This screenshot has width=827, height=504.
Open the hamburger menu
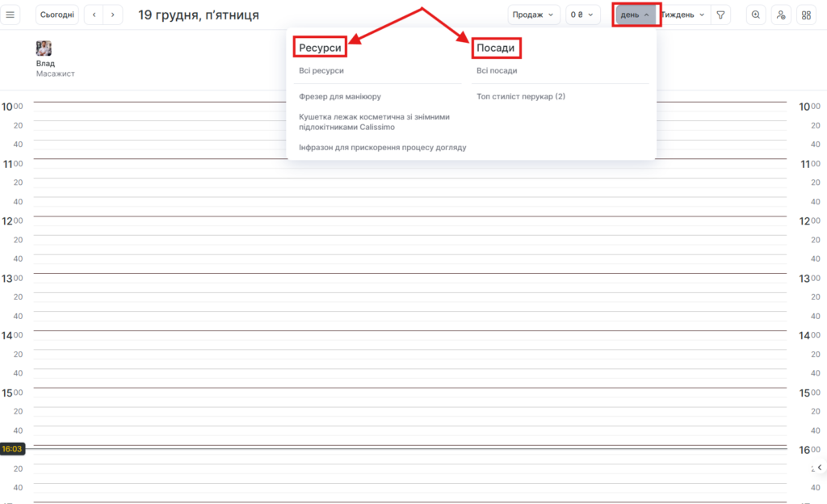(x=10, y=15)
